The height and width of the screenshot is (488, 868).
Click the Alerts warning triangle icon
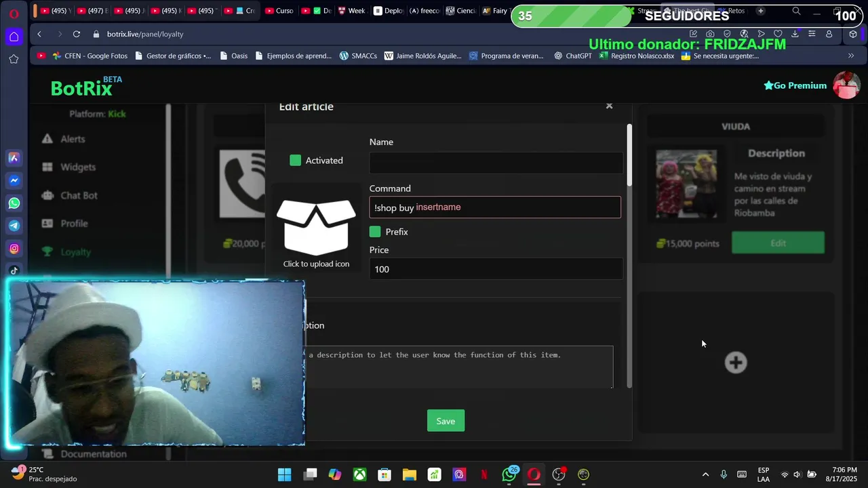pos(47,139)
